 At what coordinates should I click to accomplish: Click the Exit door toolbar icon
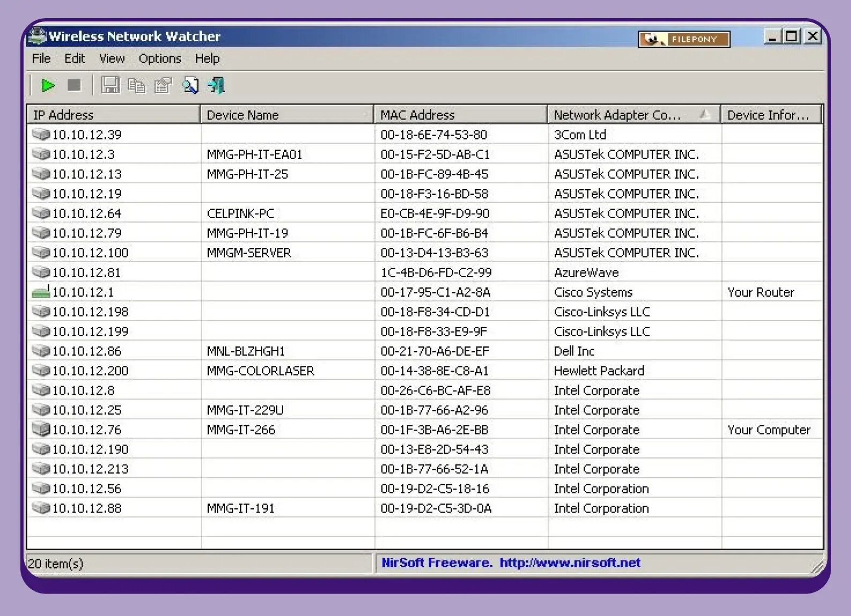click(x=217, y=86)
